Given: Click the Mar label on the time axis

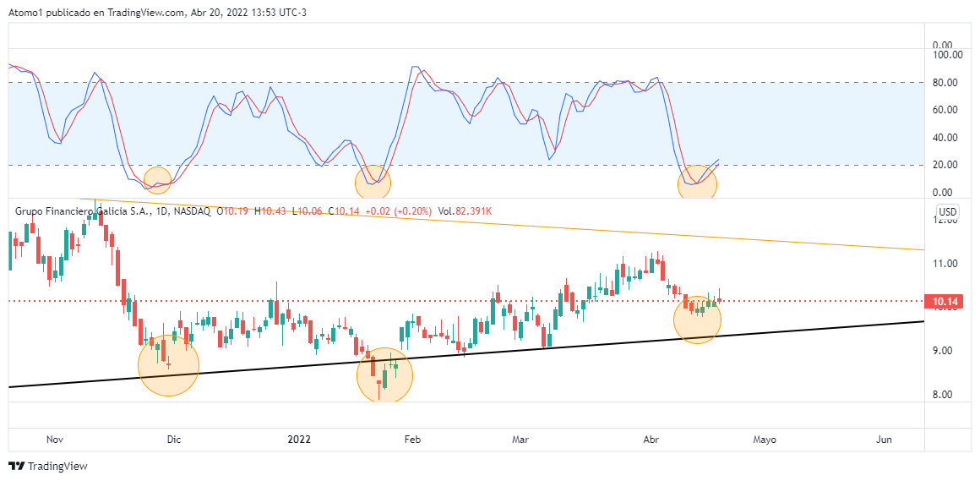Looking at the screenshot, I should pos(520,440).
